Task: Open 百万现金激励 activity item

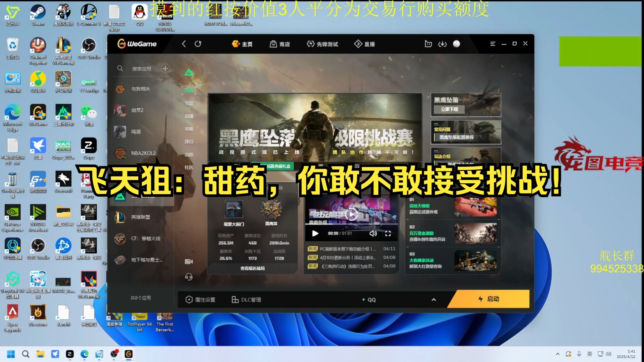Action: tap(453, 234)
